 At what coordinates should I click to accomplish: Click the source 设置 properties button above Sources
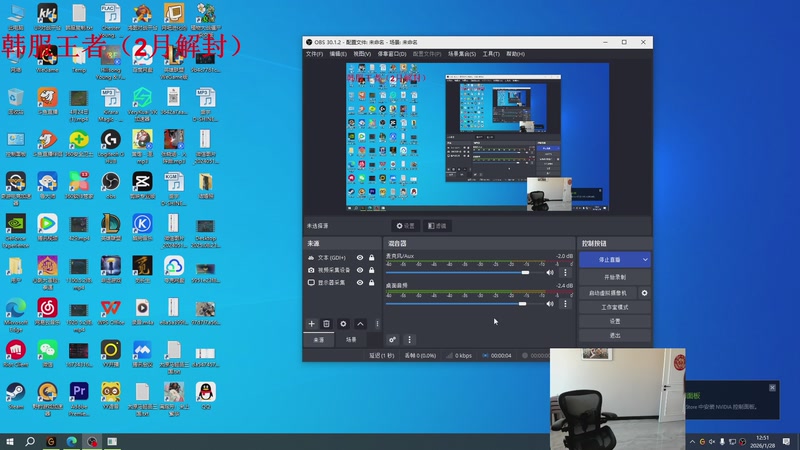click(406, 226)
